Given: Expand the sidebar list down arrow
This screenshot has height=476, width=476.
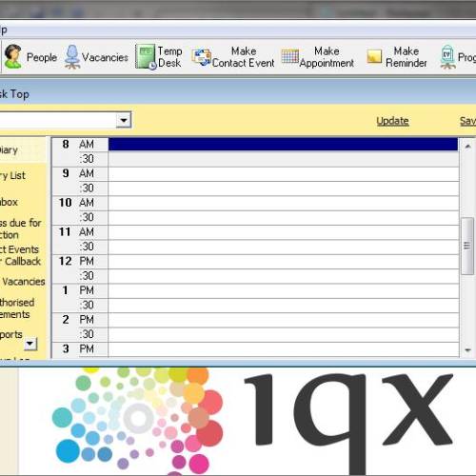Looking at the screenshot, I should coord(30,344).
